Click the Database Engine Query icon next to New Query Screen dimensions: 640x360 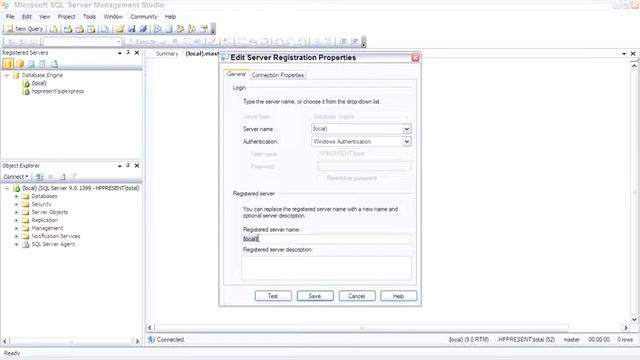(x=54, y=29)
